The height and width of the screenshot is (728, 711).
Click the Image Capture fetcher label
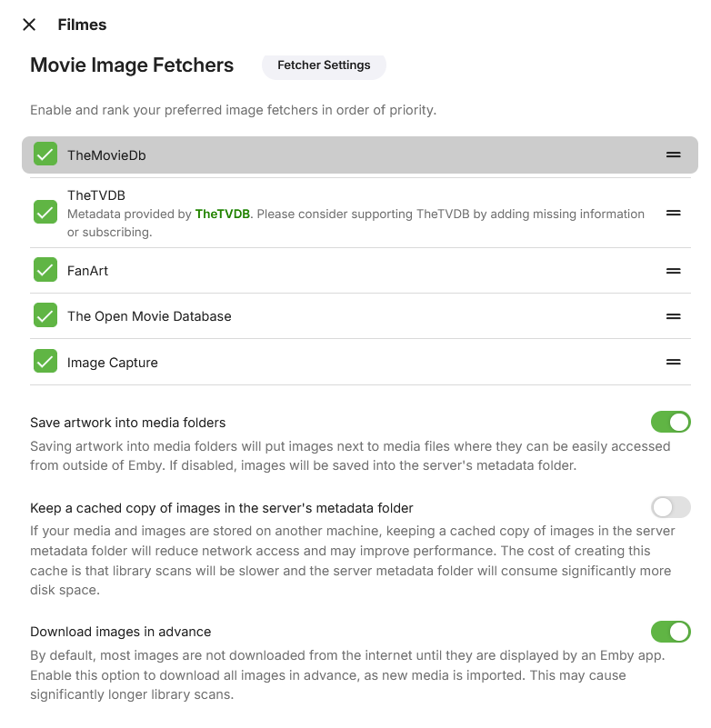click(113, 363)
